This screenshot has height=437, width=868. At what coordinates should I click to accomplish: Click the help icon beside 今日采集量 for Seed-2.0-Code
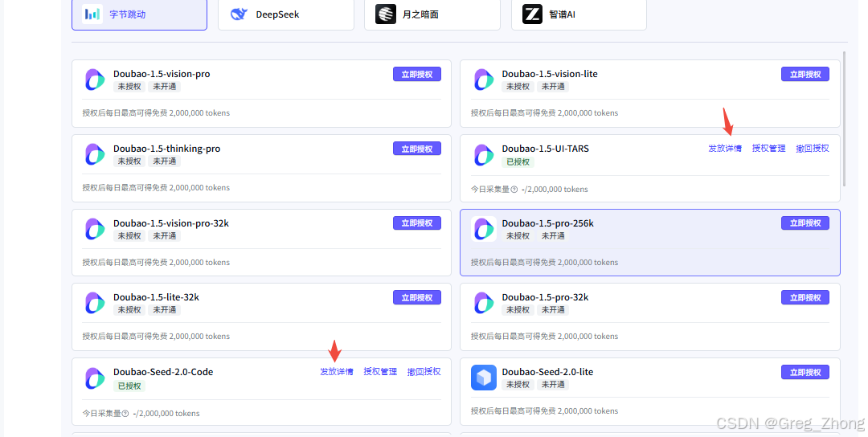(x=125, y=413)
